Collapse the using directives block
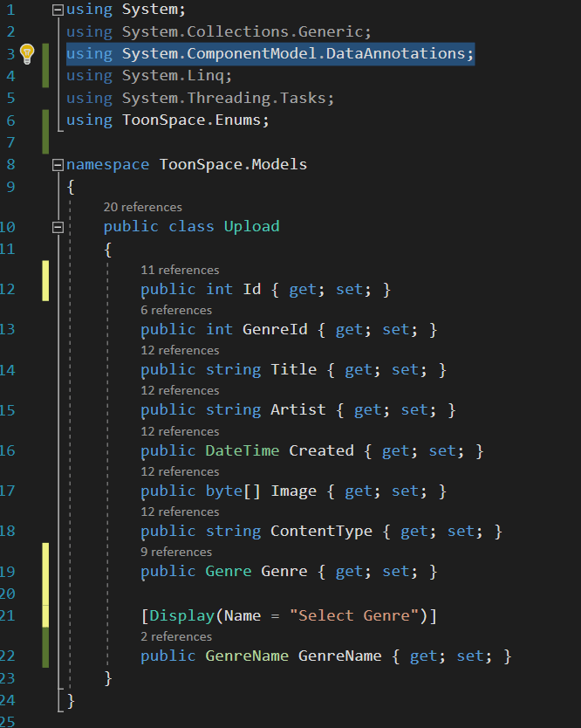This screenshot has width=581, height=728. pyautogui.click(x=58, y=10)
